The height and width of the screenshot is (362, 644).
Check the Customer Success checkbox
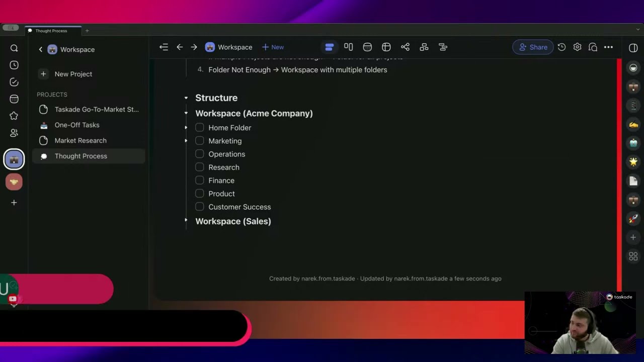(200, 207)
